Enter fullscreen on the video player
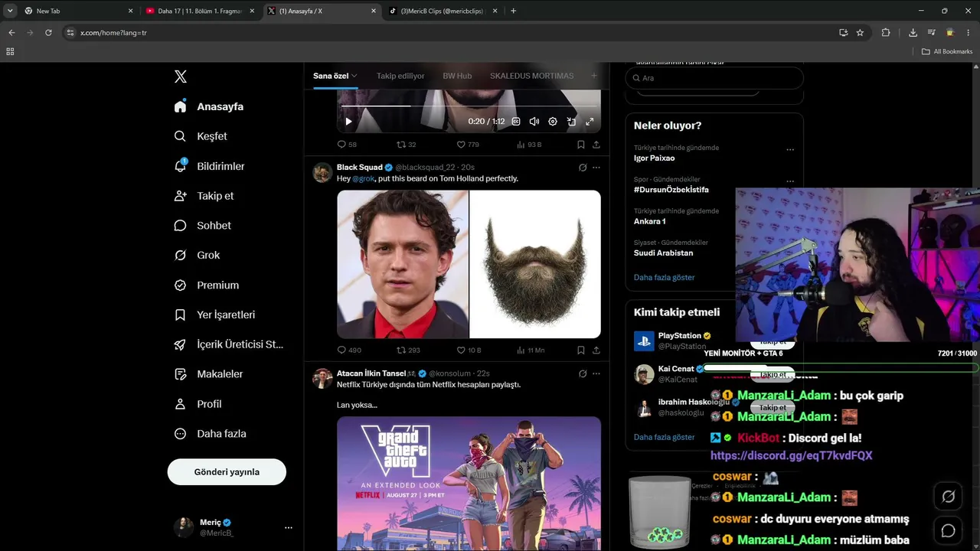980x551 pixels. (x=590, y=122)
